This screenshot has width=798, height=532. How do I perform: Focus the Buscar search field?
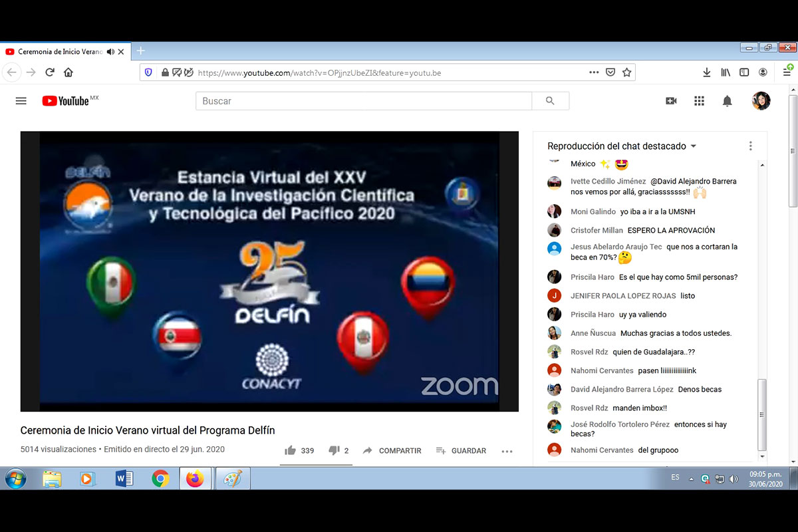[364, 101]
